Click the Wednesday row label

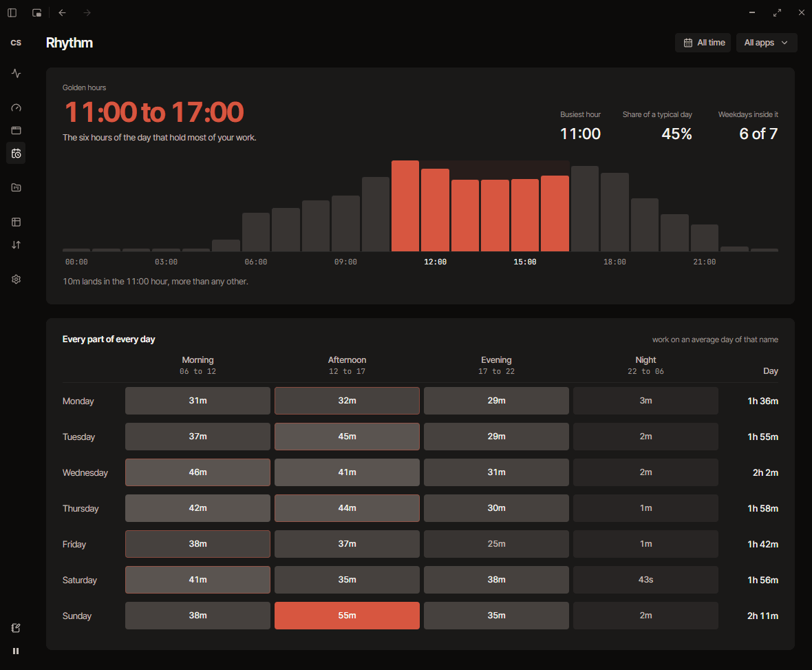pos(85,472)
